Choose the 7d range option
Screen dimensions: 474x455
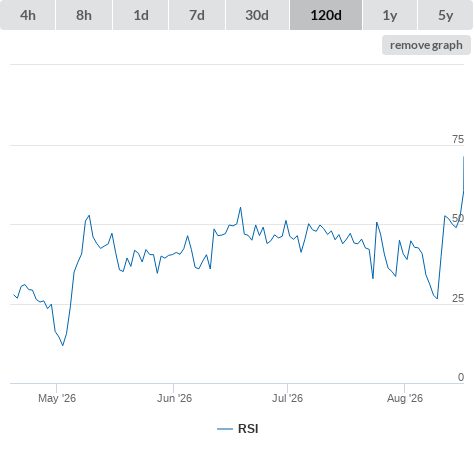pos(197,15)
